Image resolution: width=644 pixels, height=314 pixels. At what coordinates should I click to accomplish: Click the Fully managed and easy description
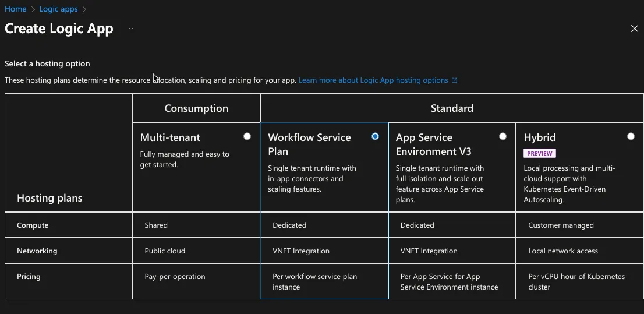(185, 160)
